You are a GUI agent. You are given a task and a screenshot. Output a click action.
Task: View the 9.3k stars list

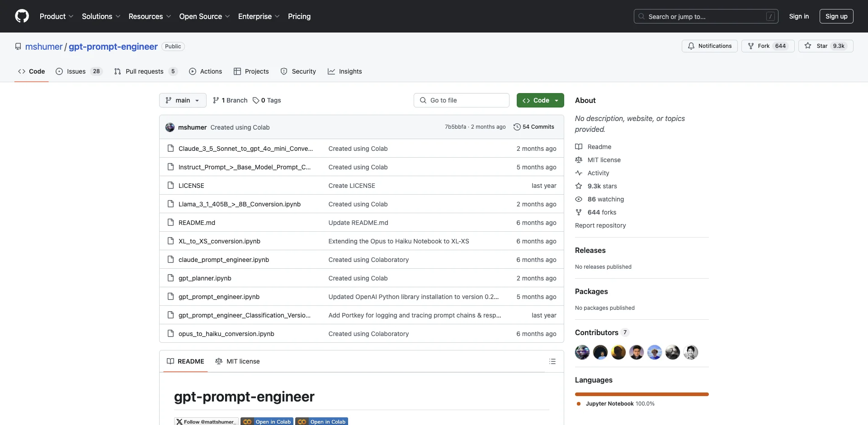[596, 186]
